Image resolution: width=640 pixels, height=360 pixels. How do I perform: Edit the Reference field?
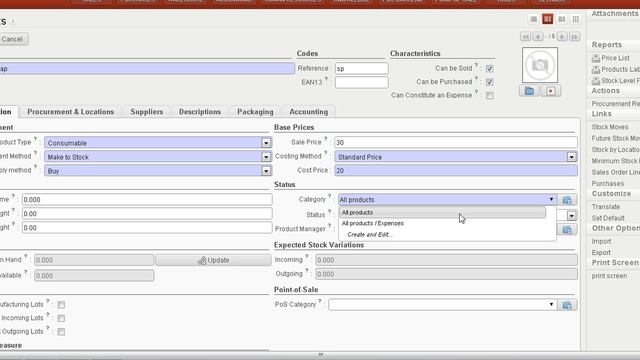click(362, 69)
